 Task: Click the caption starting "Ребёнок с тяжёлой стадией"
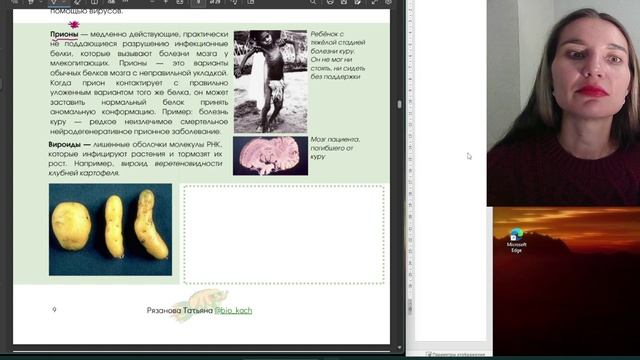tap(338, 55)
